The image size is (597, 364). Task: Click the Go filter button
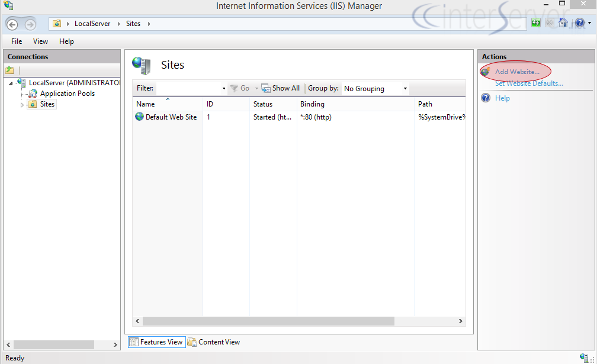coord(239,88)
